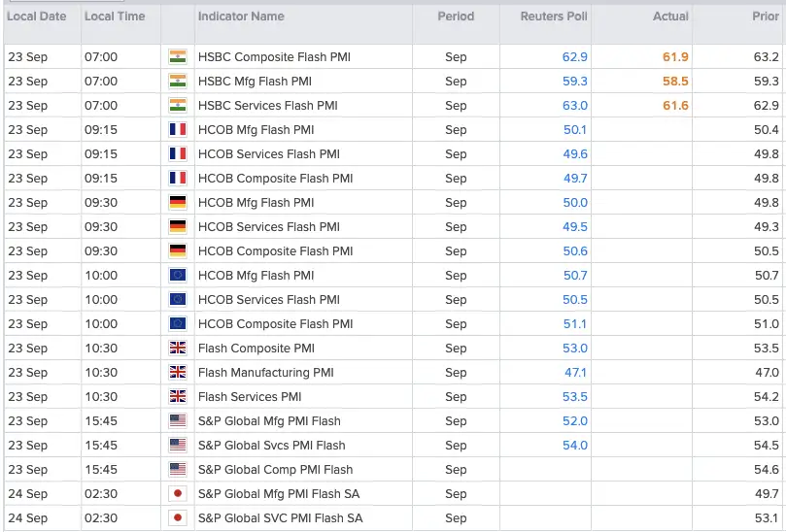786x532 pixels.
Task: Select Prior value 53.1
Action: click(767, 518)
